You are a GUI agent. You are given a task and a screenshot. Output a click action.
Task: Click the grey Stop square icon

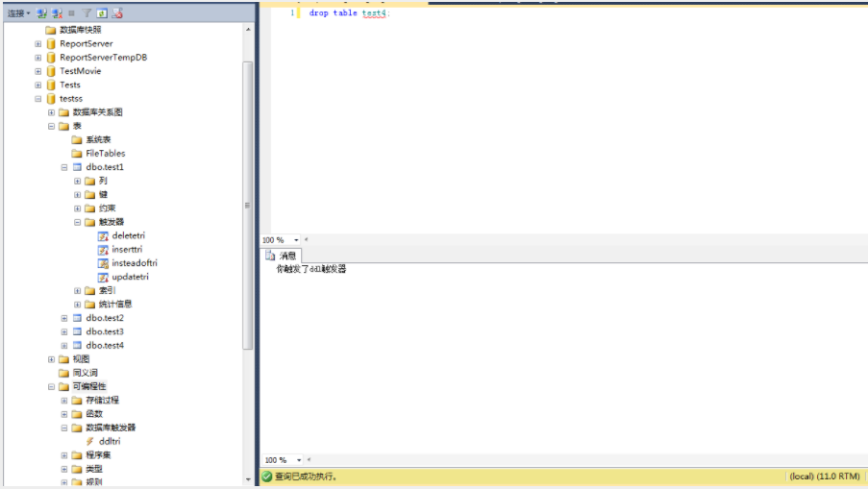(x=71, y=12)
